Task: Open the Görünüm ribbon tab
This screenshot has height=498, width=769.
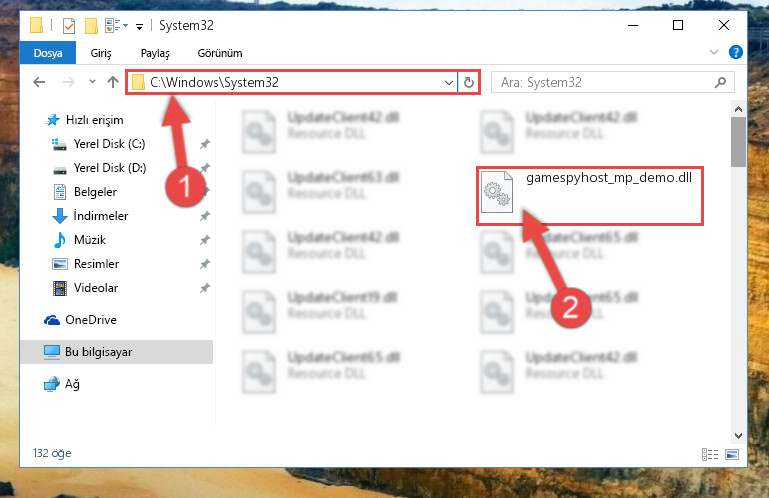Action: (220, 53)
